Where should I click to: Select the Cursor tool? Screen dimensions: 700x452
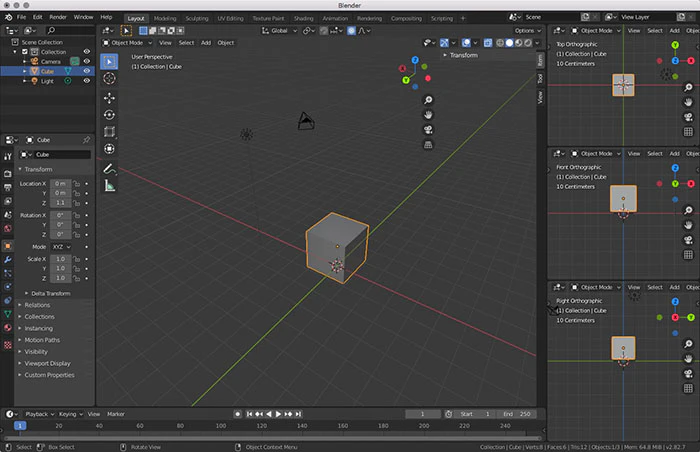pos(109,79)
